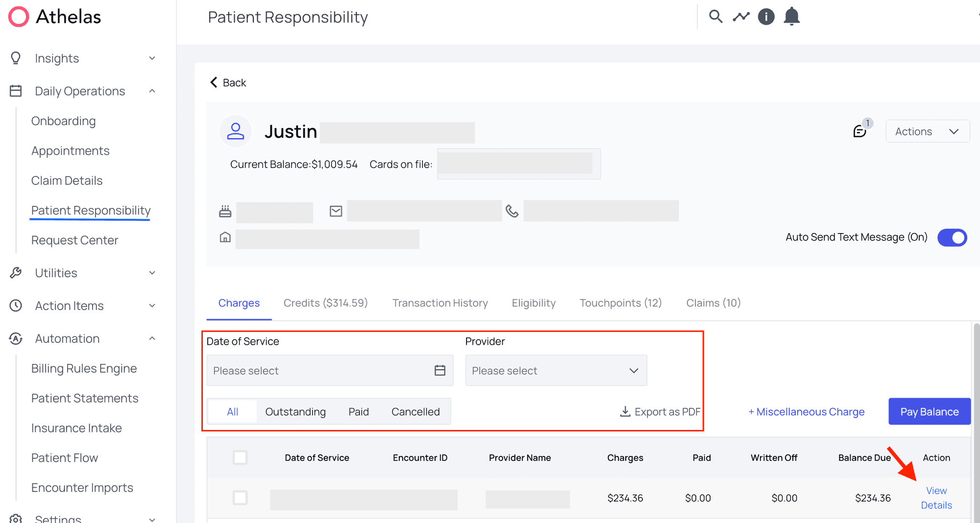Viewport: 980px width, 523px height.
Task: Click the calendar icon in Date of Service field
Action: click(x=440, y=371)
